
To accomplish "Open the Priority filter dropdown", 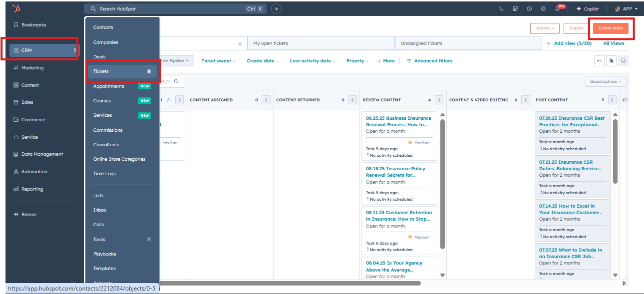I will 357,61.
